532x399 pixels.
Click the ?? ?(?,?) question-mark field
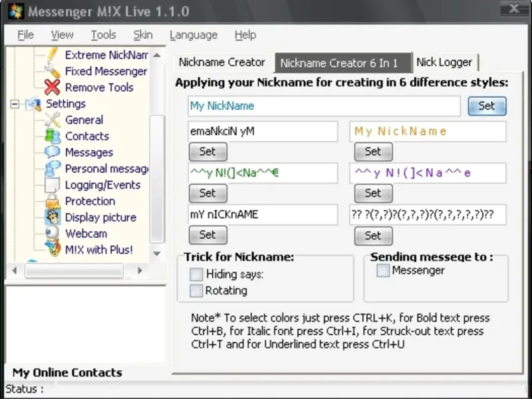click(x=428, y=214)
